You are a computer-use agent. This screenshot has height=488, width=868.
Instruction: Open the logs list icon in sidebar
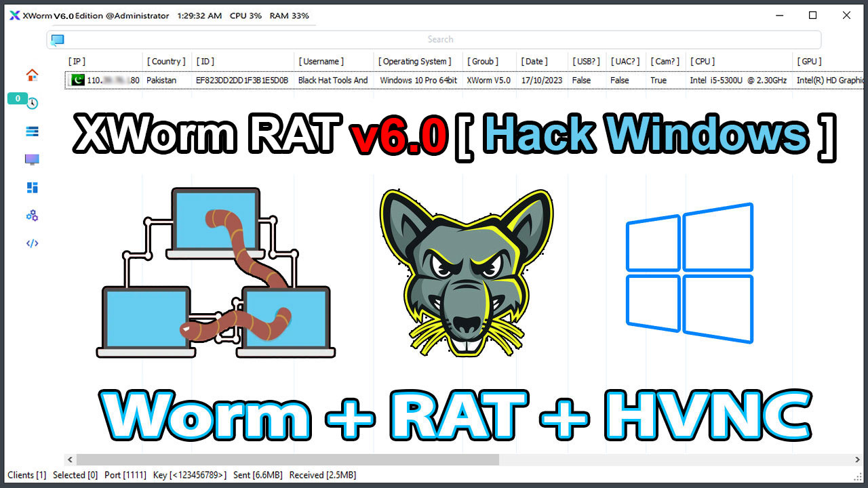coord(31,131)
